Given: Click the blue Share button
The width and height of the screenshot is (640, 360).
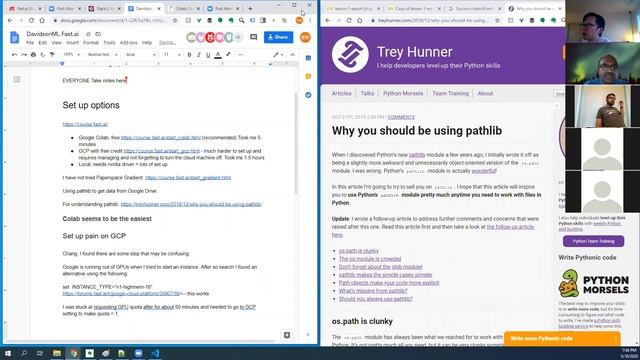Looking at the screenshot, I should [278, 37].
